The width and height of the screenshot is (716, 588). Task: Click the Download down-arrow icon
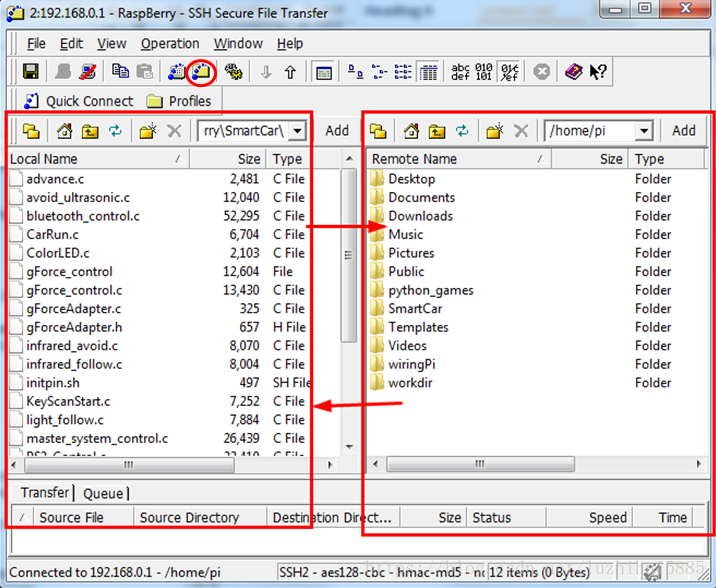266,72
